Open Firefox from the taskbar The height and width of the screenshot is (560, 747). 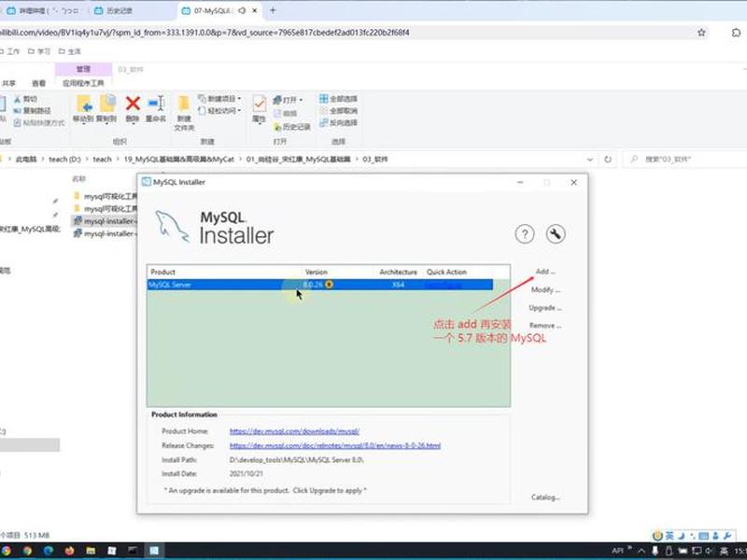(x=69, y=551)
